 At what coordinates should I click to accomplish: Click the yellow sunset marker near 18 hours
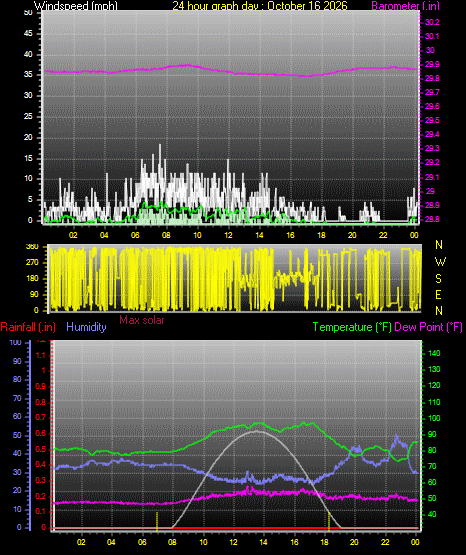329,521
